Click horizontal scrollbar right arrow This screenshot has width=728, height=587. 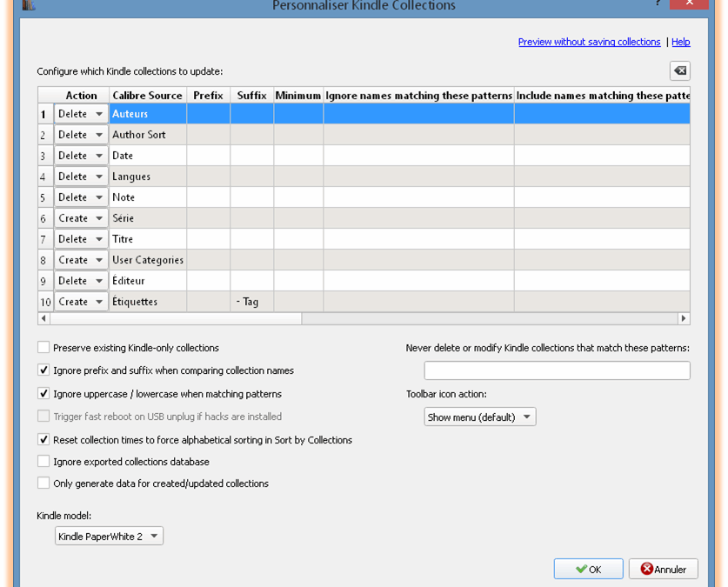tap(684, 318)
